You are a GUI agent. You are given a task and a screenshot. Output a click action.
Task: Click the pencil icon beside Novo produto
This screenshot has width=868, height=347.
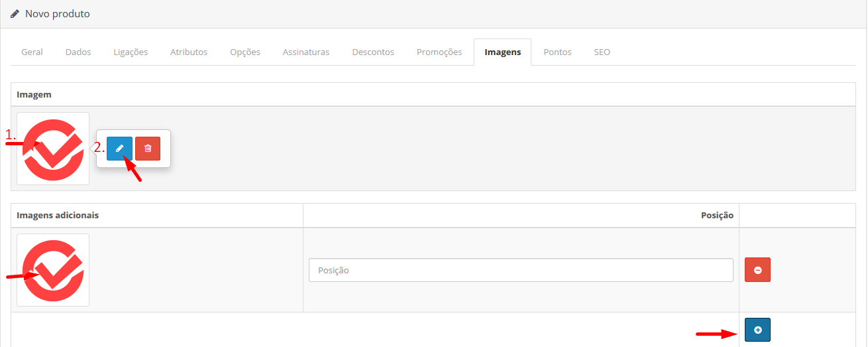[x=15, y=14]
